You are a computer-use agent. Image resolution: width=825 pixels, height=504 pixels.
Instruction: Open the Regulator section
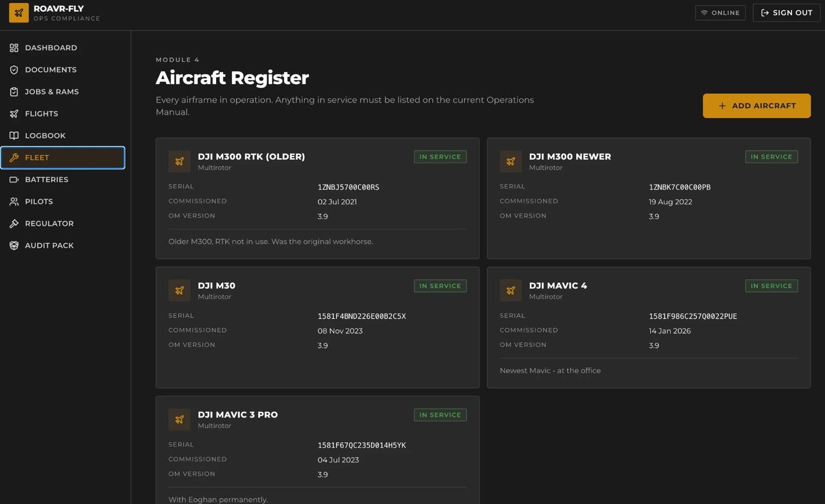[x=62, y=224]
